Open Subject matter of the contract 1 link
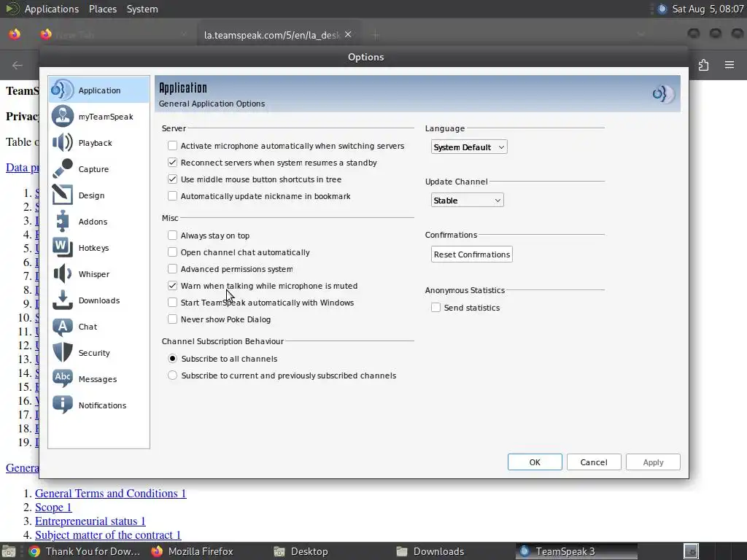Image resolution: width=747 pixels, height=560 pixels. [108, 534]
